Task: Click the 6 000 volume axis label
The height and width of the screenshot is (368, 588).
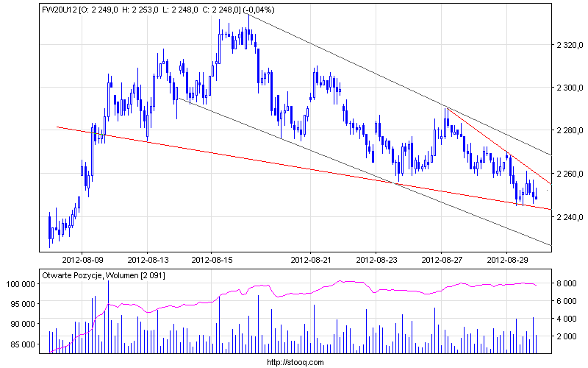Action: click(566, 301)
